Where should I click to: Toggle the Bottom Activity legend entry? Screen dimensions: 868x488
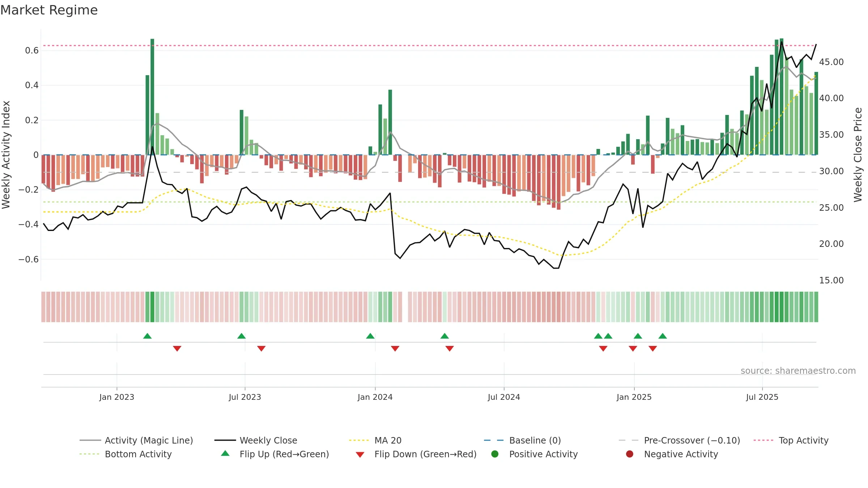pyautogui.click(x=125, y=454)
